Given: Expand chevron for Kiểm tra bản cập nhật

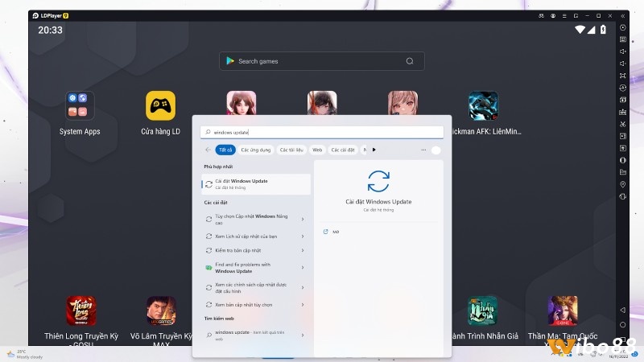Looking at the screenshot, I should pyautogui.click(x=303, y=250).
